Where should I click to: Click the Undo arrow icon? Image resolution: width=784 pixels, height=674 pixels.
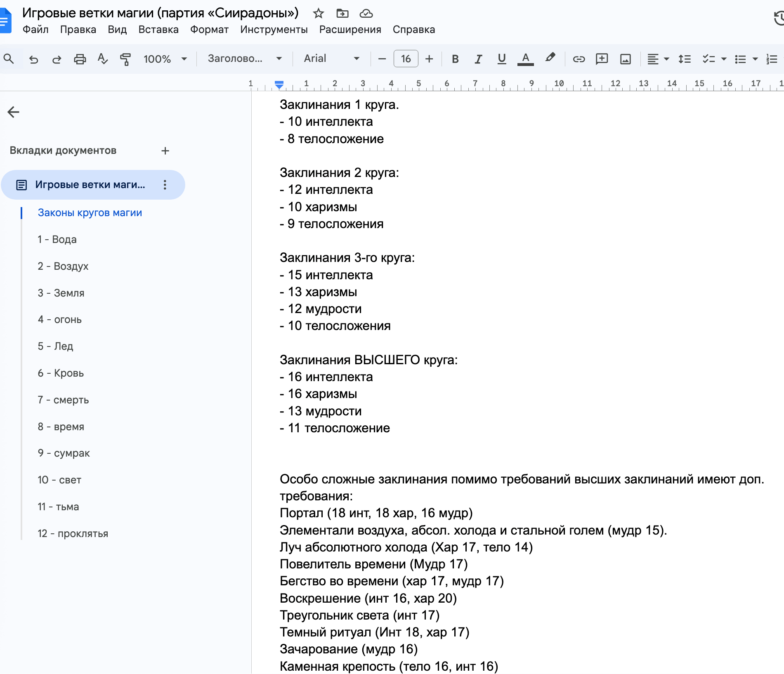[33, 59]
